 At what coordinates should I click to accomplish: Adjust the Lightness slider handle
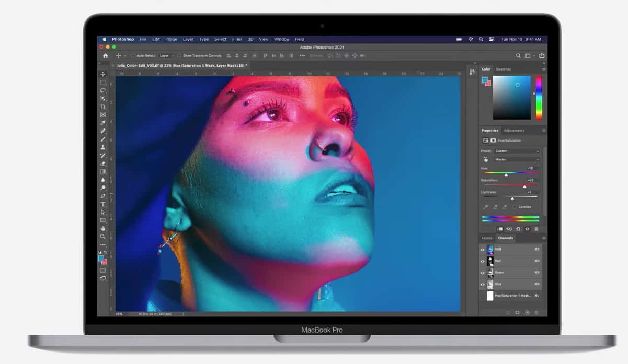click(x=512, y=198)
